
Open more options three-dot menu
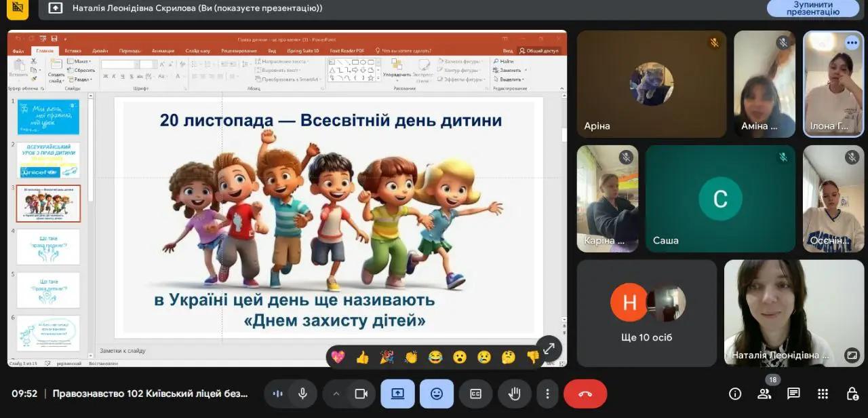[x=547, y=394]
